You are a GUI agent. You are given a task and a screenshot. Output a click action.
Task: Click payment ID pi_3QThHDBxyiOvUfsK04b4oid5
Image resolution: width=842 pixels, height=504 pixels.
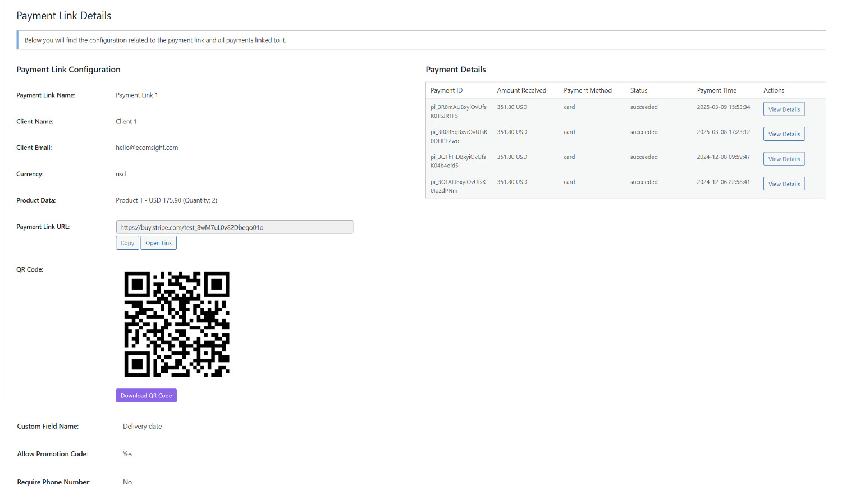point(458,161)
